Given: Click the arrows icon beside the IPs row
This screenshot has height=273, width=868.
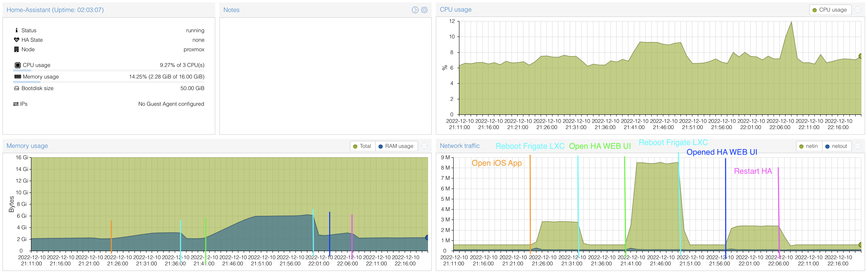Looking at the screenshot, I should point(16,104).
